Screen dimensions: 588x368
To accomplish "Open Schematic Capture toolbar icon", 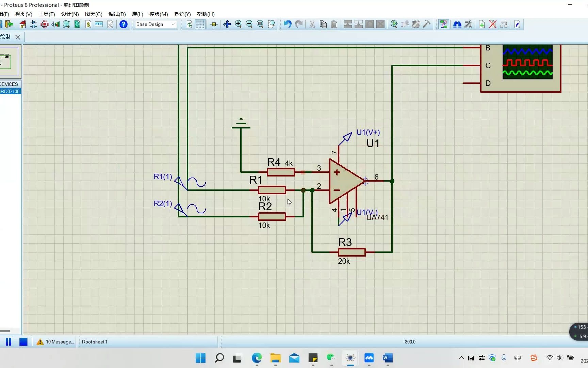I will coord(34,24).
